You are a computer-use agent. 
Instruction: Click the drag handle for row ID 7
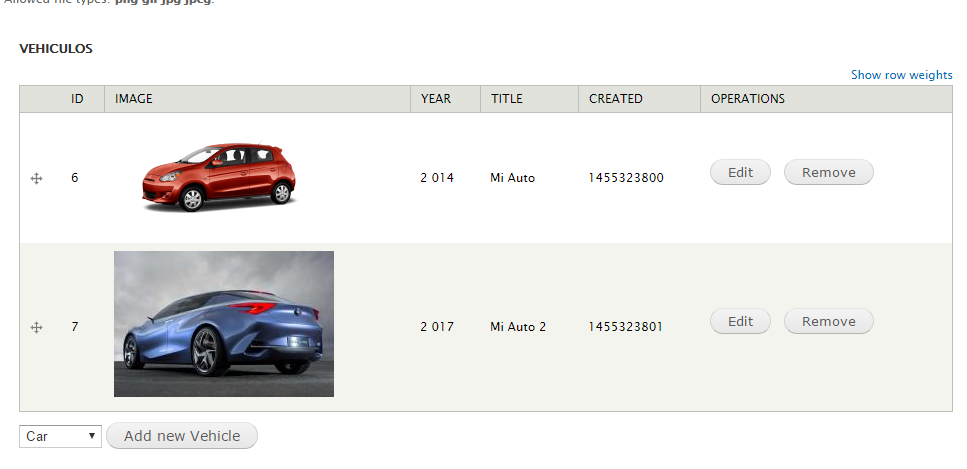tap(37, 327)
